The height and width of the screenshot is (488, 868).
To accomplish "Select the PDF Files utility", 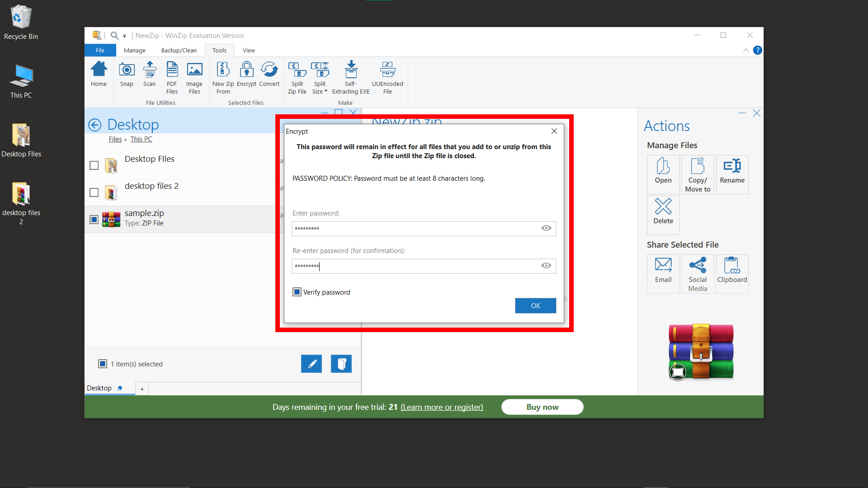I will (x=172, y=77).
